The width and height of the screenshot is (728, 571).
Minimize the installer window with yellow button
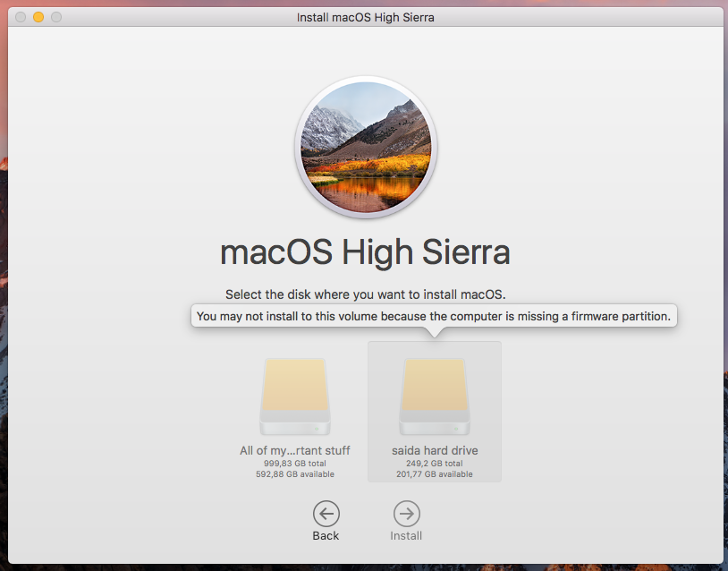pos(38,17)
